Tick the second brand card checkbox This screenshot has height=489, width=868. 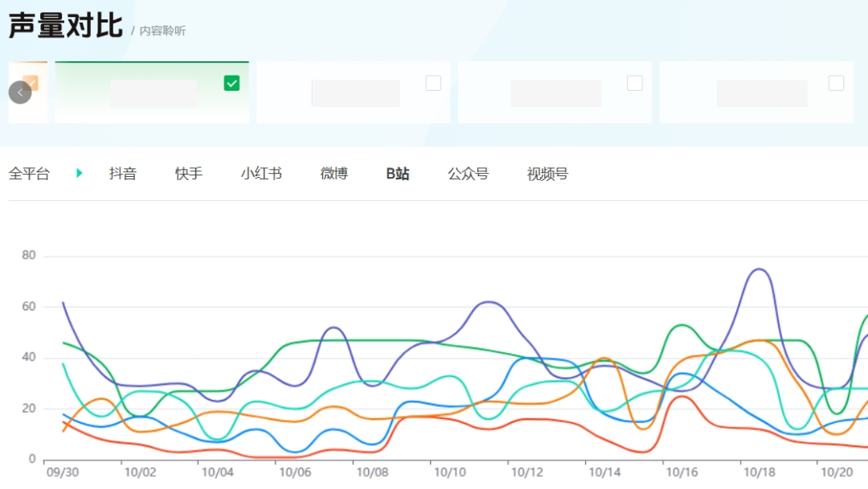pos(433,83)
